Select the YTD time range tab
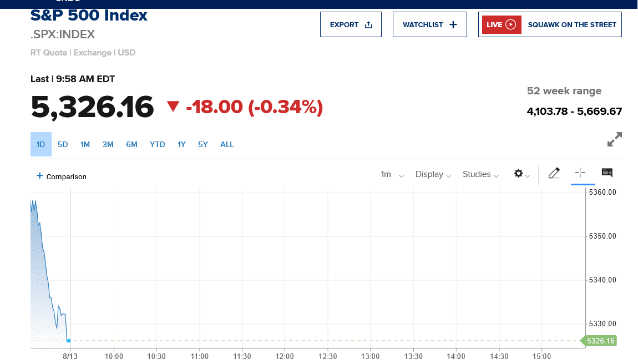The height and width of the screenshot is (364, 638). click(x=158, y=144)
